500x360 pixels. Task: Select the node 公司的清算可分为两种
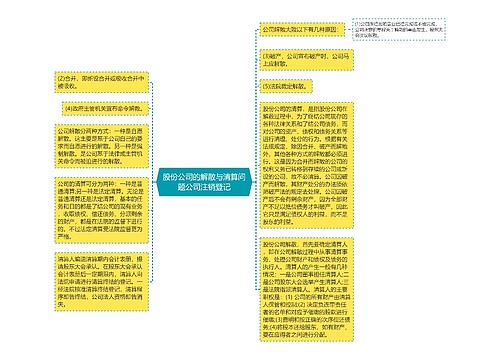pos(102,210)
